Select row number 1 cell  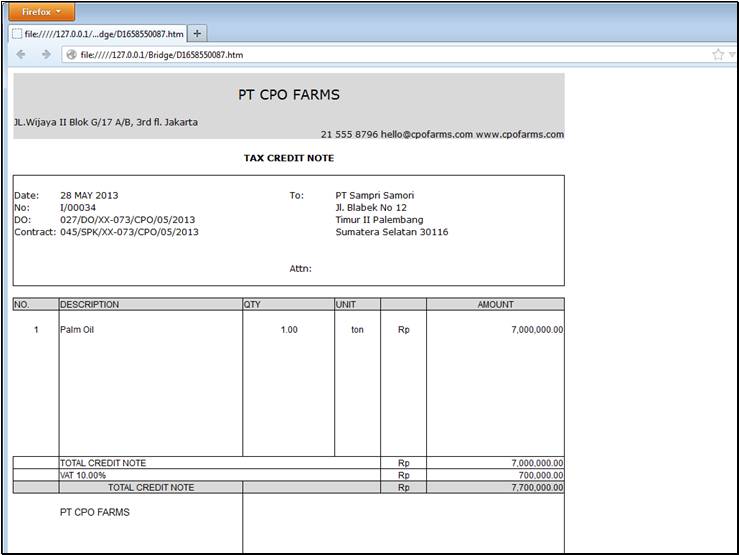36,330
